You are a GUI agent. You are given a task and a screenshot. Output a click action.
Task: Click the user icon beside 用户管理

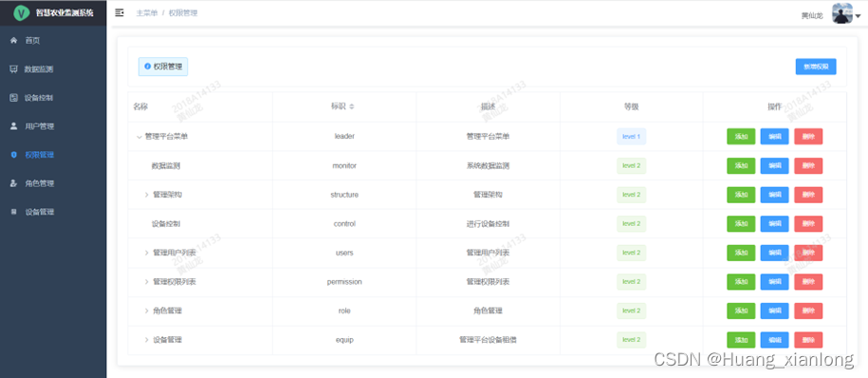[x=14, y=125]
